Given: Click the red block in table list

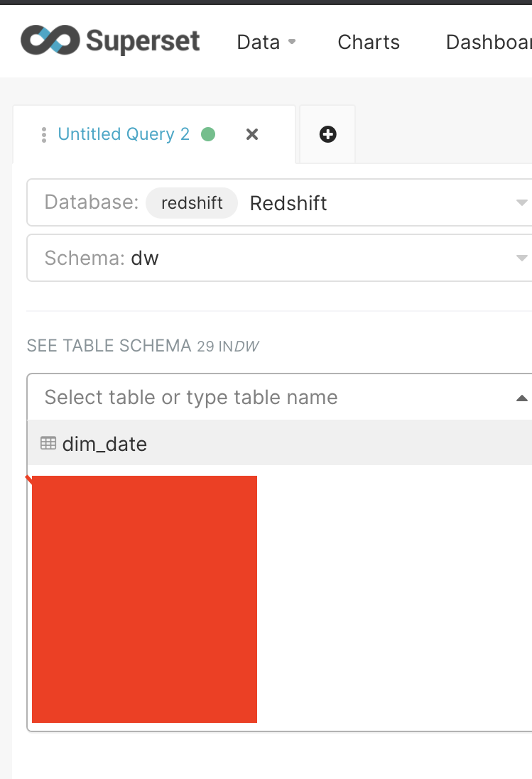Looking at the screenshot, I should [144, 599].
